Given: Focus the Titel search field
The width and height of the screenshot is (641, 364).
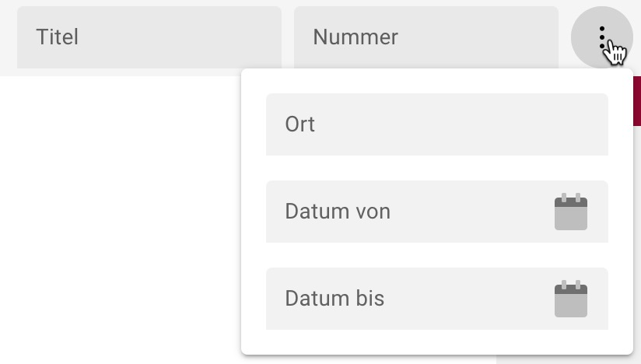Looking at the screenshot, I should click(x=149, y=37).
